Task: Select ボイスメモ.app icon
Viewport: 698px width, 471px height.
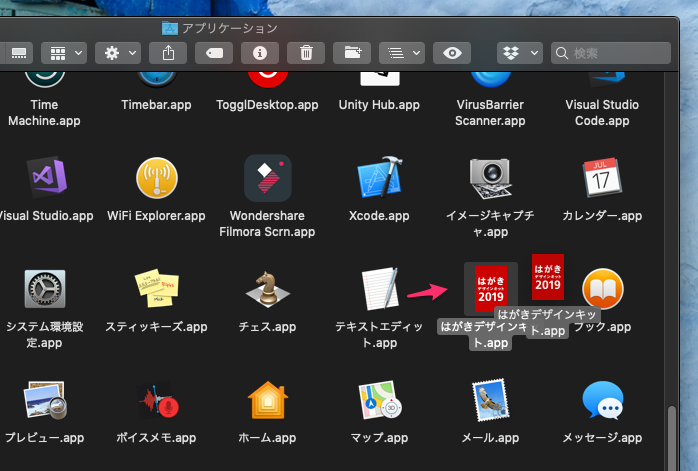Action: tap(158, 400)
